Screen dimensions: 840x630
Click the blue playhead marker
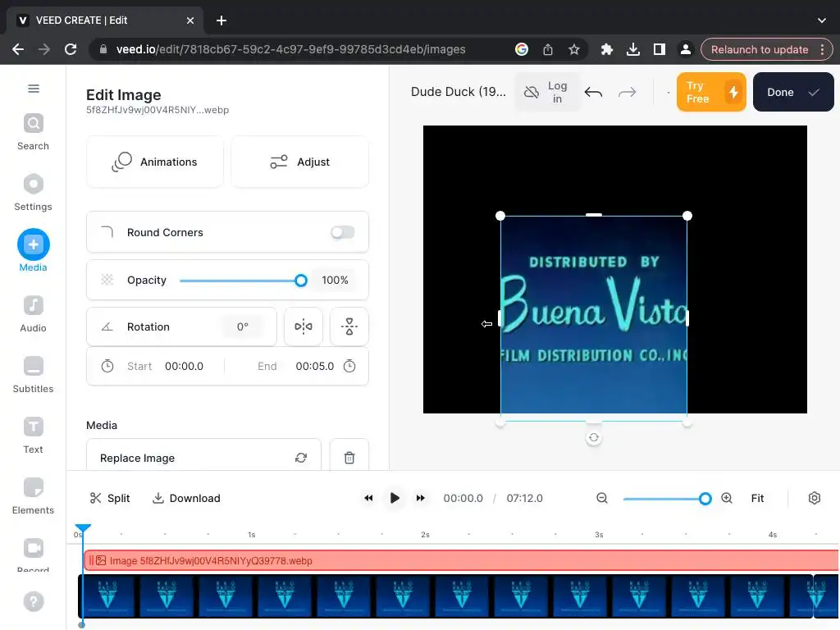click(83, 528)
